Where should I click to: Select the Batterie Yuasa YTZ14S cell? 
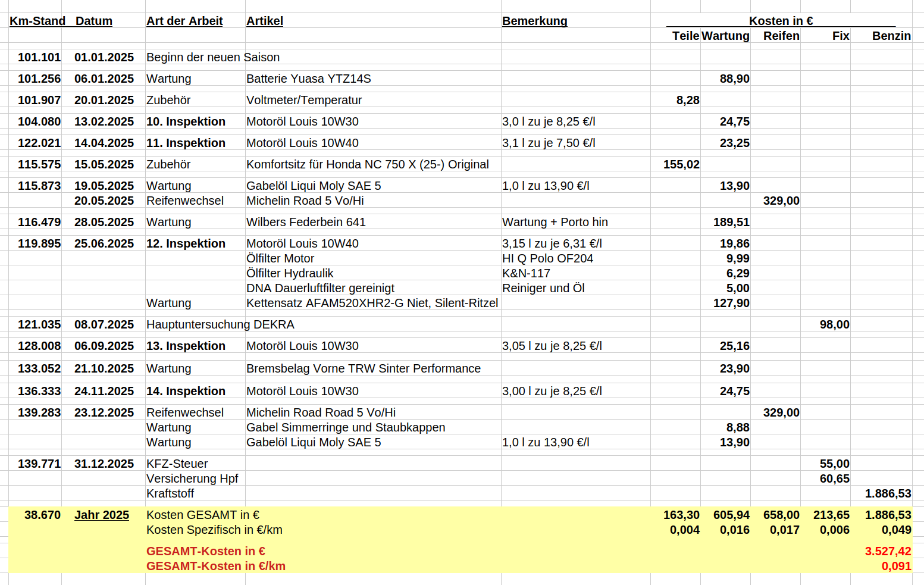tap(308, 79)
